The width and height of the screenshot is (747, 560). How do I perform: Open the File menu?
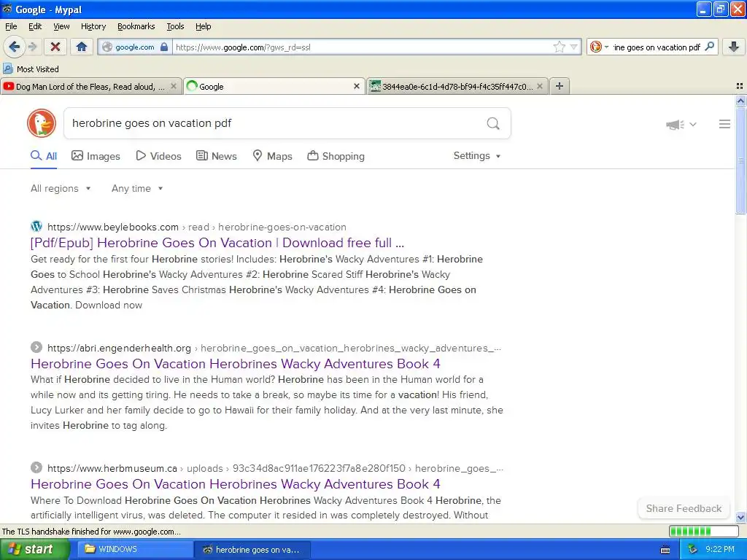pyautogui.click(x=11, y=26)
